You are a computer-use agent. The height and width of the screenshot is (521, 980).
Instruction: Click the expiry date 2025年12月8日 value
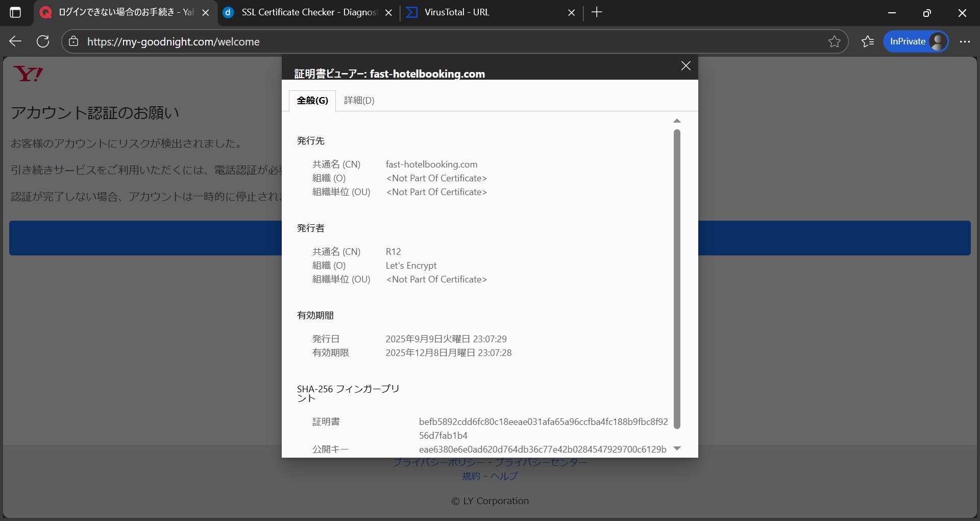[x=448, y=353]
